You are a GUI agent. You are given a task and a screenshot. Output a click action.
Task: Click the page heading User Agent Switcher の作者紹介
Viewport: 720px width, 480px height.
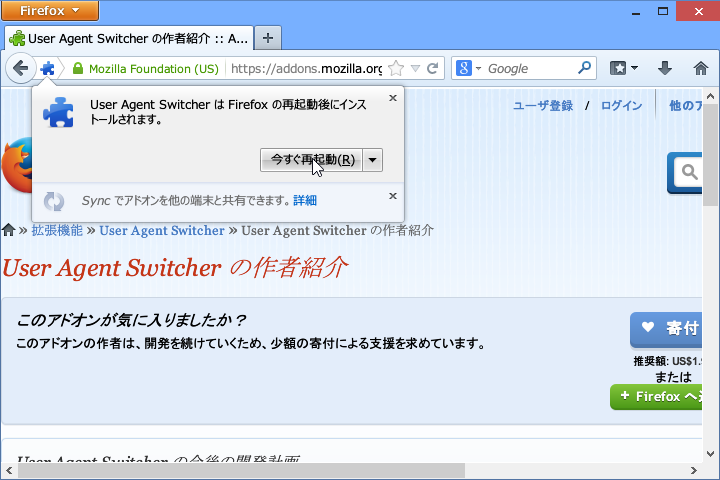click(x=175, y=268)
